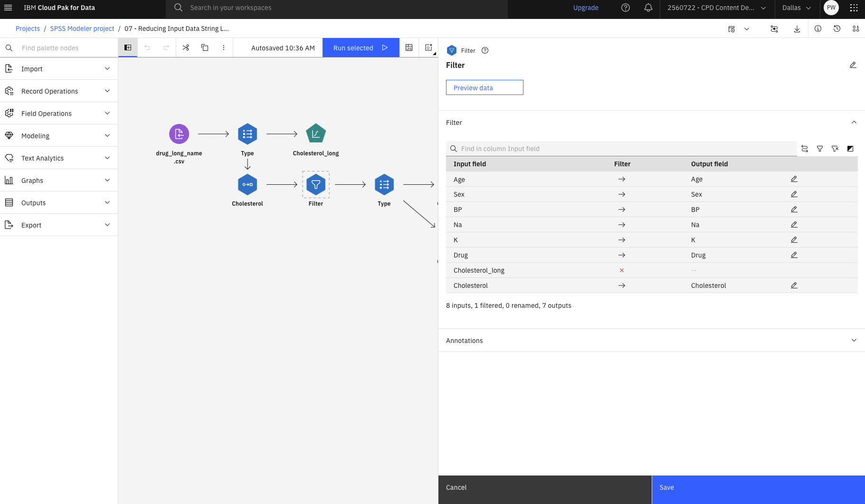Click the Preview data button
The width and height of the screenshot is (865, 504).
point(485,87)
